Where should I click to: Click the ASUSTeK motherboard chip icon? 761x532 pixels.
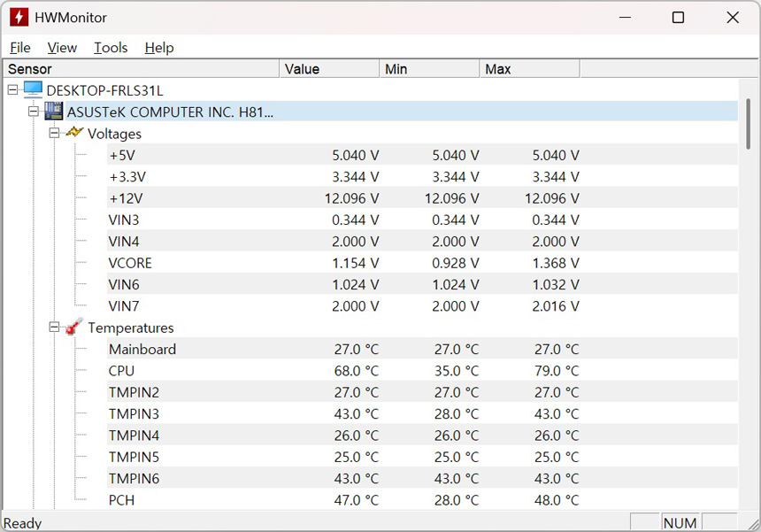tap(54, 112)
